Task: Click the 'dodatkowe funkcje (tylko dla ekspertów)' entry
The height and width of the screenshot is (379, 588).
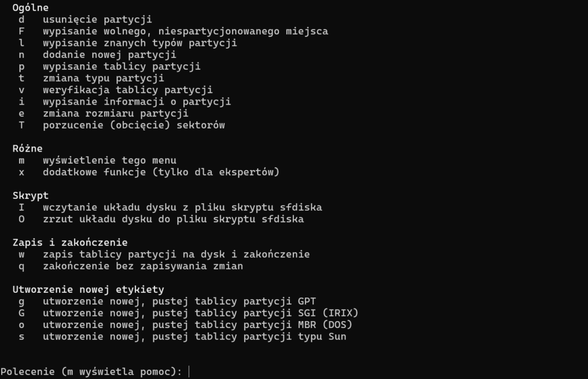Action: [x=161, y=172]
